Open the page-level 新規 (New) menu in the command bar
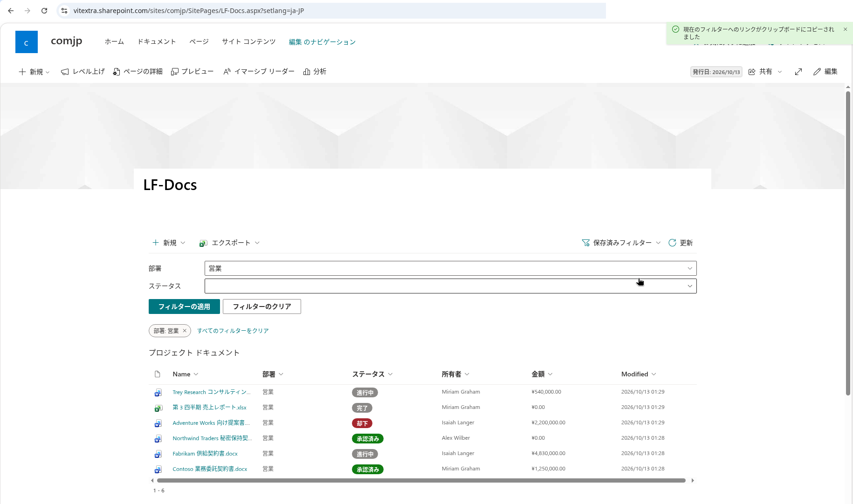 34,72
